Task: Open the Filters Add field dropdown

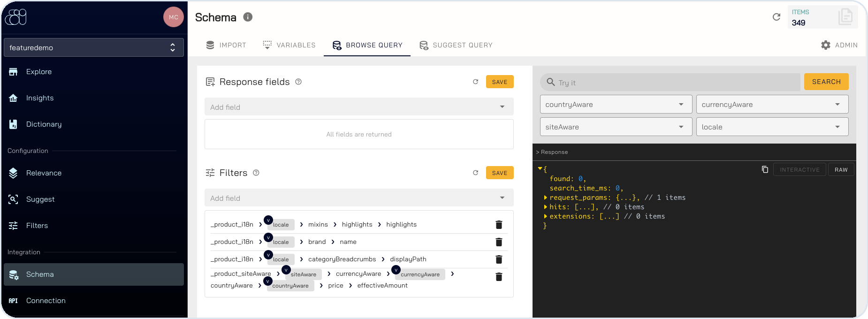Action: point(359,198)
